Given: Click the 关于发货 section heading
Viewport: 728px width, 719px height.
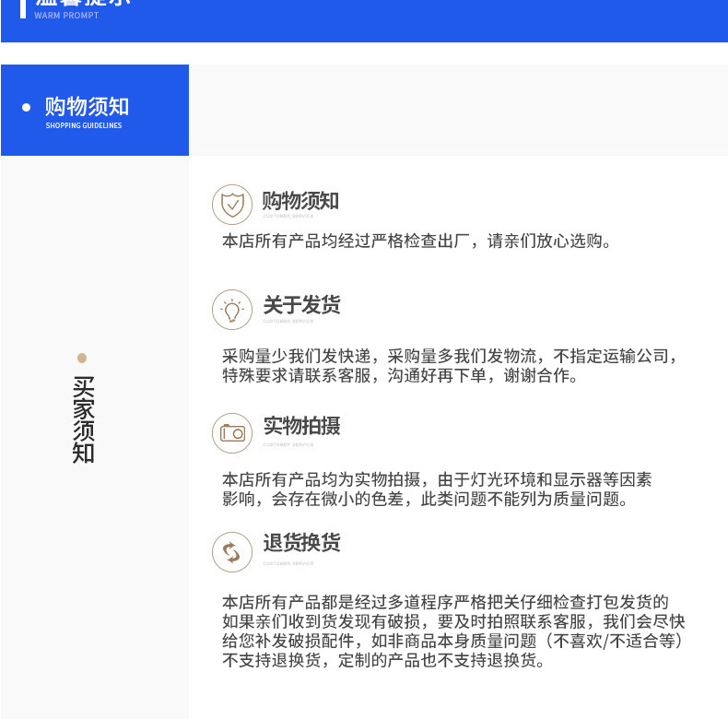Looking at the screenshot, I should point(301,305).
